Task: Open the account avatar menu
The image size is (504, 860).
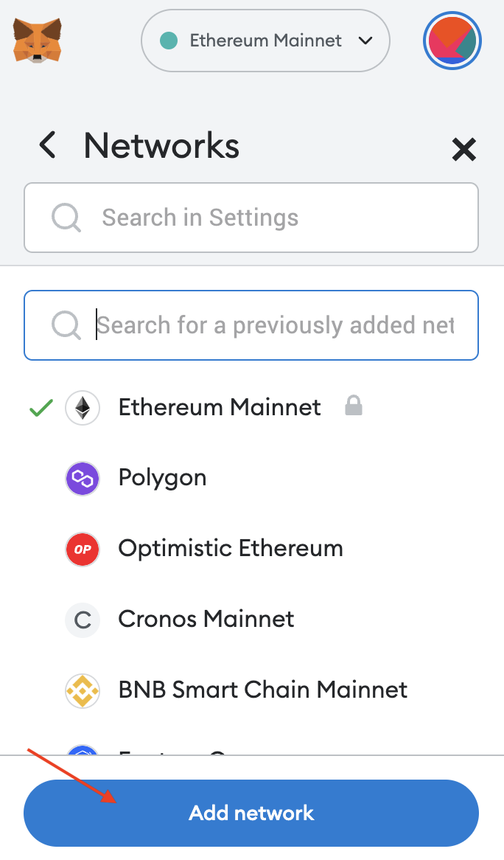Action: tap(452, 42)
